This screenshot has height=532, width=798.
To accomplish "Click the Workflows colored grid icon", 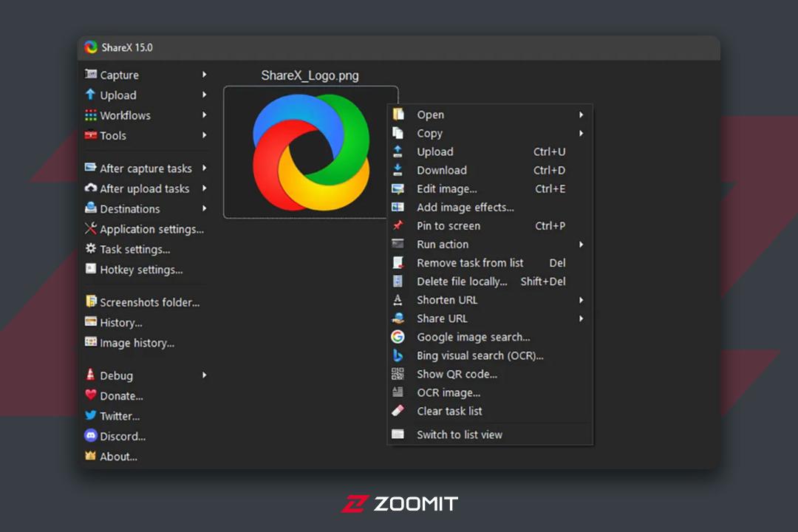I will pos(91,115).
